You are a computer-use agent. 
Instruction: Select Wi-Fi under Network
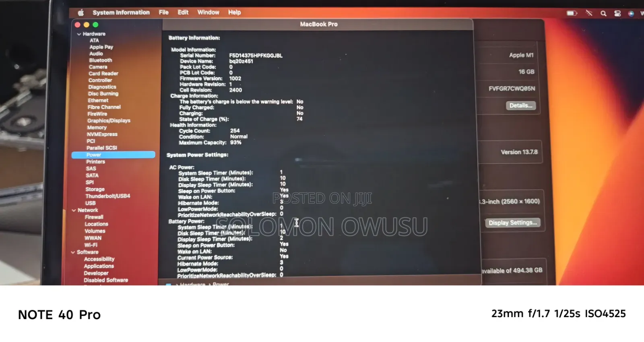(91, 245)
